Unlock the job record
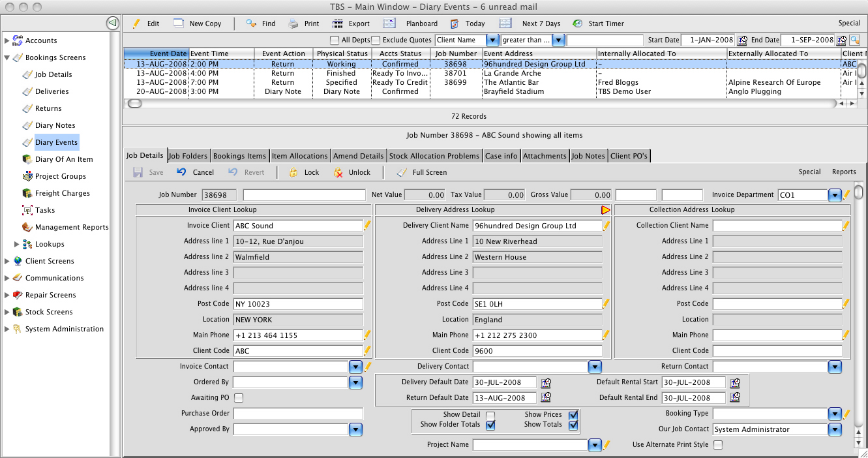The width and height of the screenshot is (868, 458). tap(352, 172)
